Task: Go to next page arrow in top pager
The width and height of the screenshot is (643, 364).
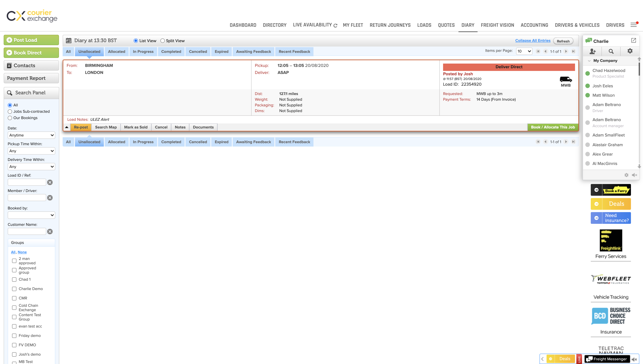Action: (566, 51)
